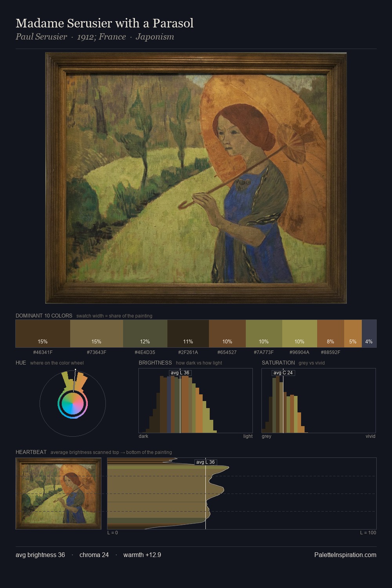Click the HUE section heading

point(21,363)
